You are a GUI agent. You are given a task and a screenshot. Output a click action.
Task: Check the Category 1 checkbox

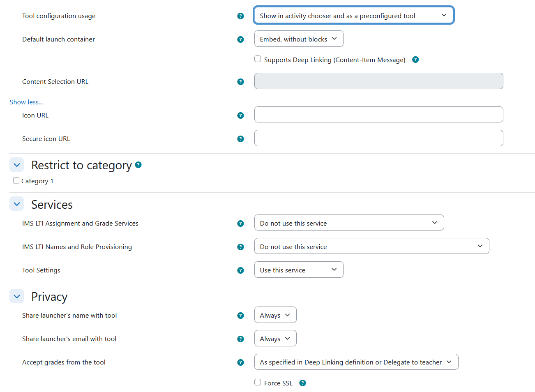[16, 181]
